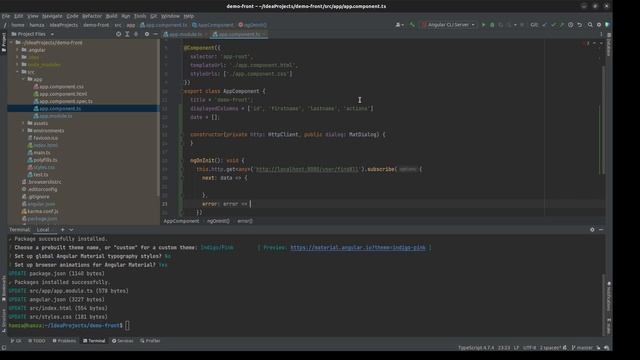Open the Services tool window button
The image size is (640, 360).
[x=122, y=341]
